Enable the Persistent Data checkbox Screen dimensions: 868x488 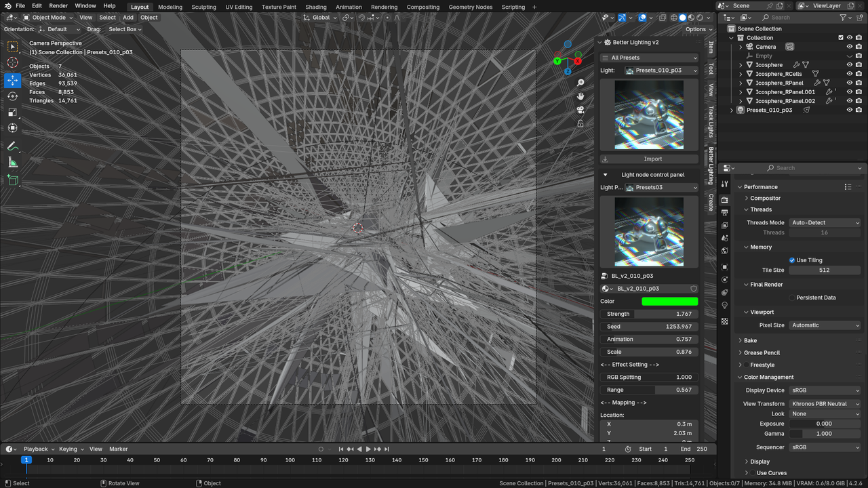click(x=792, y=298)
